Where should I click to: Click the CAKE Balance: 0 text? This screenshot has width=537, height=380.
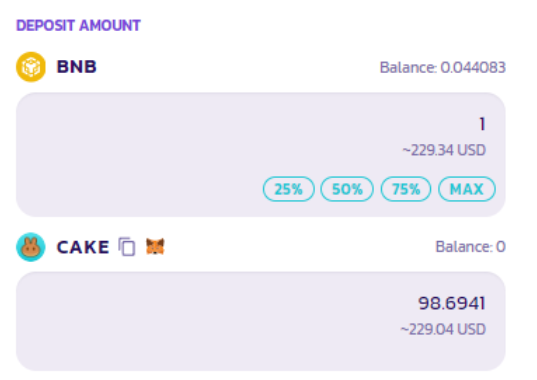[470, 246]
